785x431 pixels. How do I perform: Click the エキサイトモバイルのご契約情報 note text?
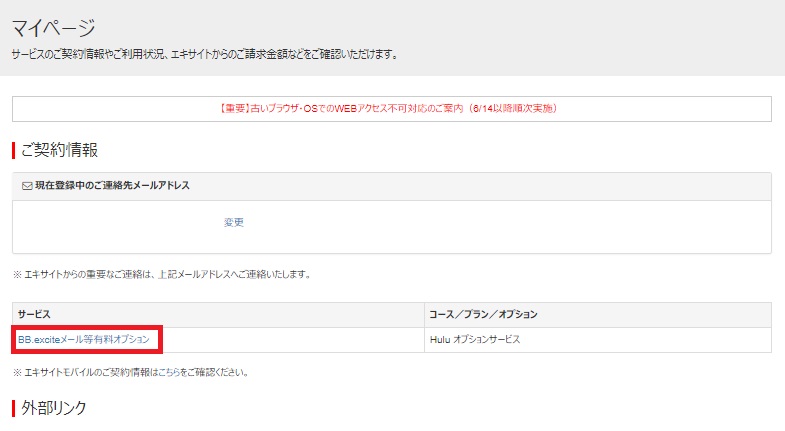click(x=90, y=372)
